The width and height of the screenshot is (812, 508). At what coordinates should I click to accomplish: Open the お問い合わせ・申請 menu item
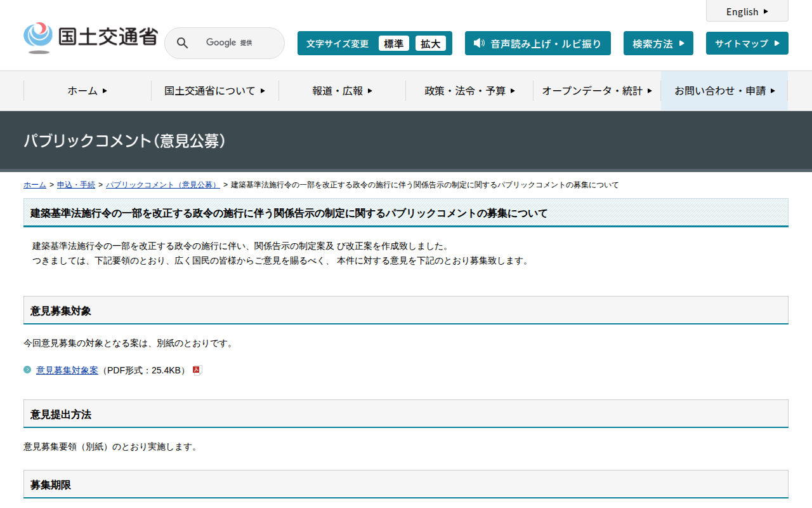tap(724, 91)
